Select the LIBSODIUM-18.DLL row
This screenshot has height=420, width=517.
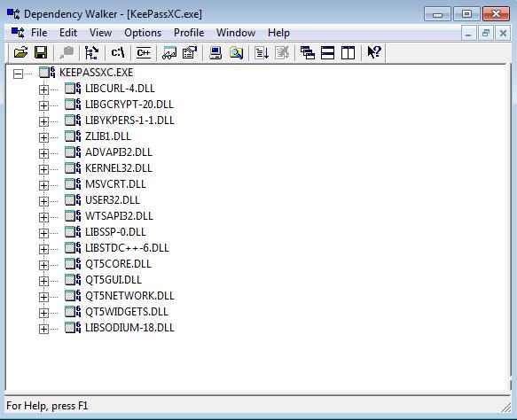pos(129,328)
